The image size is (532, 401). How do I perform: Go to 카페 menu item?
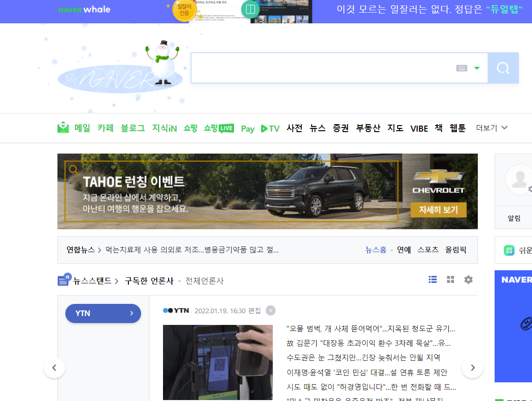click(106, 128)
